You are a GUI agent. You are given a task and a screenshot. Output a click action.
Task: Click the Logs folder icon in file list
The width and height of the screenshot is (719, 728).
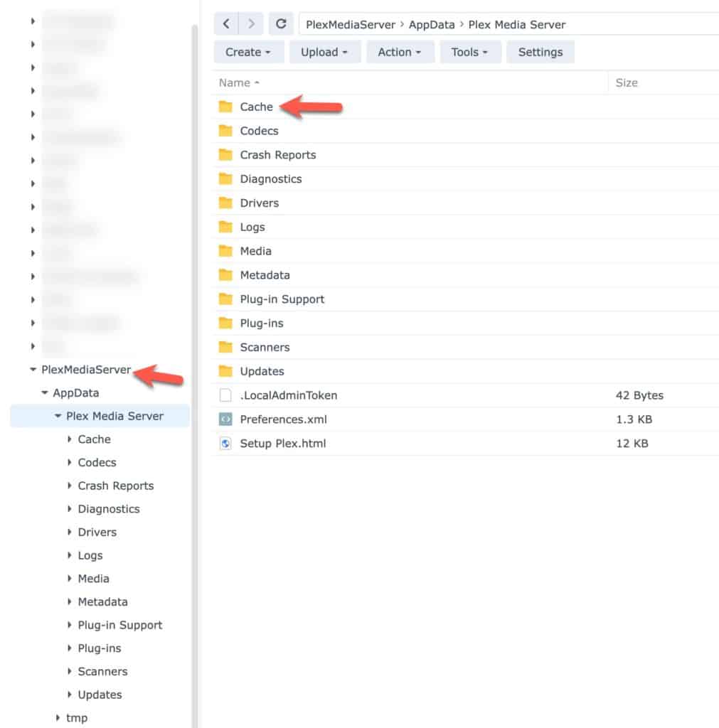coord(225,227)
